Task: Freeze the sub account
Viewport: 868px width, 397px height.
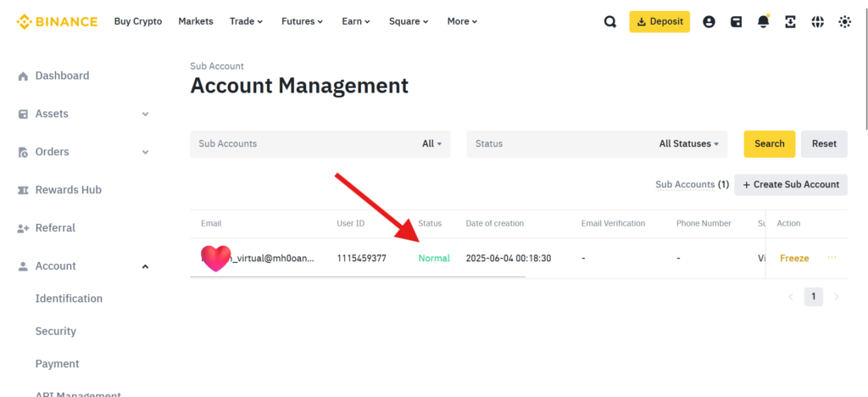Action: (794, 258)
